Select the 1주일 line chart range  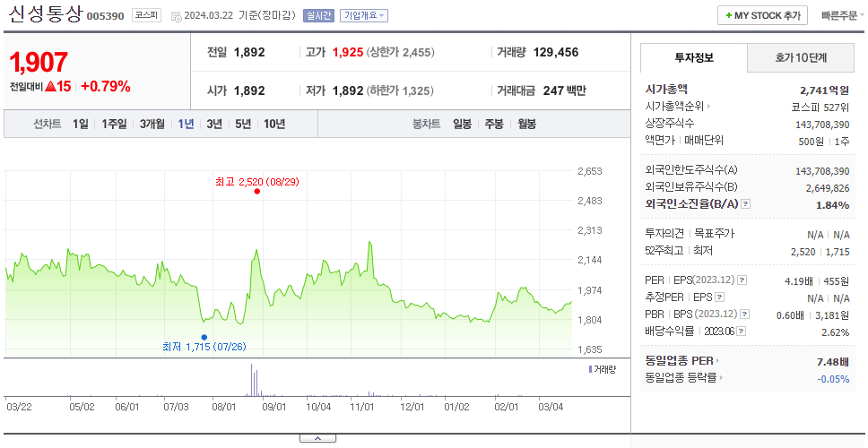pyautogui.click(x=114, y=124)
